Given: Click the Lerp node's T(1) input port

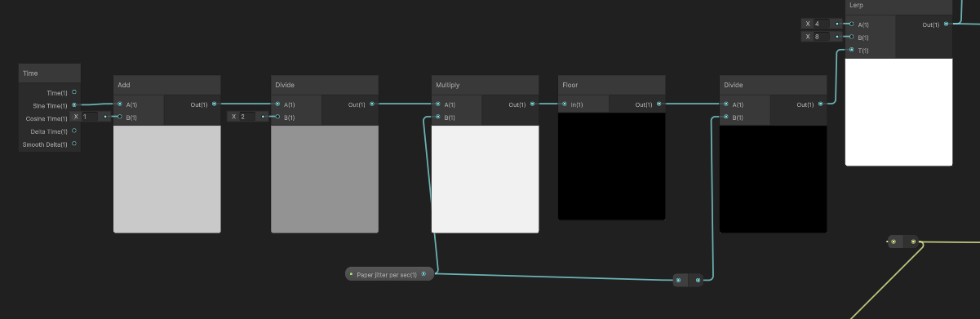Looking at the screenshot, I should [852, 50].
